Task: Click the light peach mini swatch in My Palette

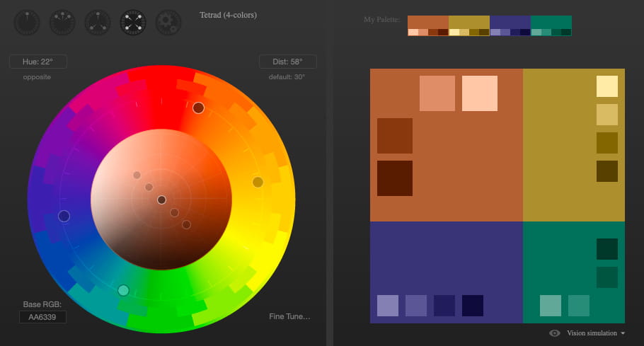Action: tap(413, 32)
